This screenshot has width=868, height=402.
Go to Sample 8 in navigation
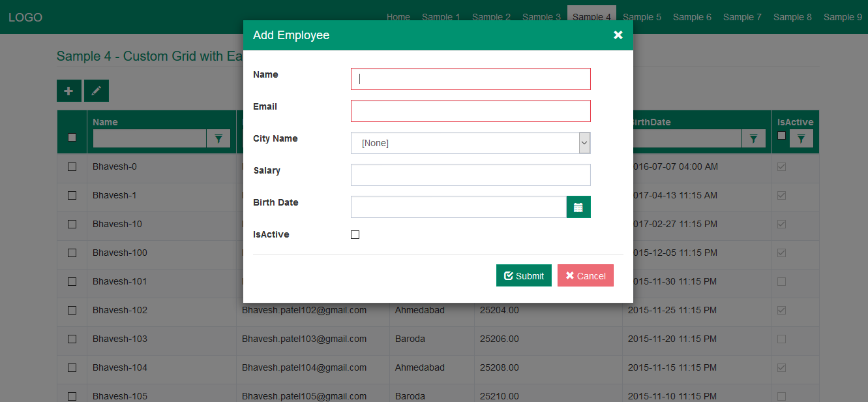point(792,17)
